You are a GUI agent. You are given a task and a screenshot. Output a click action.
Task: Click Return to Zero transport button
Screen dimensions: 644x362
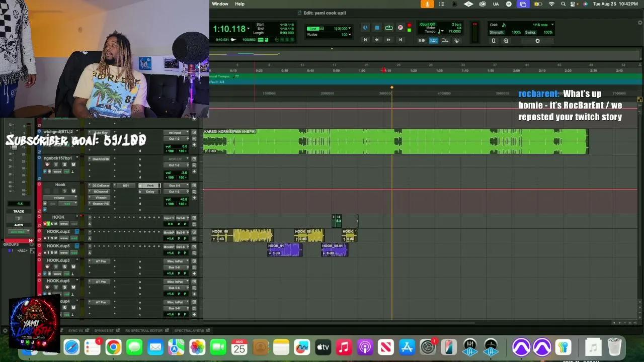tap(365, 40)
